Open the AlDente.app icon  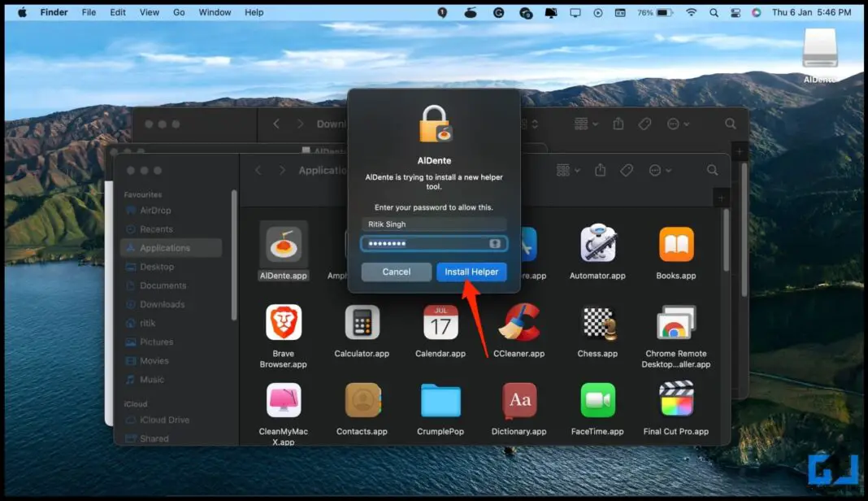[x=284, y=245]
